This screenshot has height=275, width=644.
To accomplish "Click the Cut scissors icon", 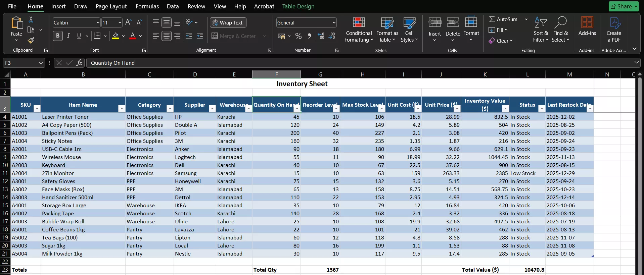I will coord(31,19).
